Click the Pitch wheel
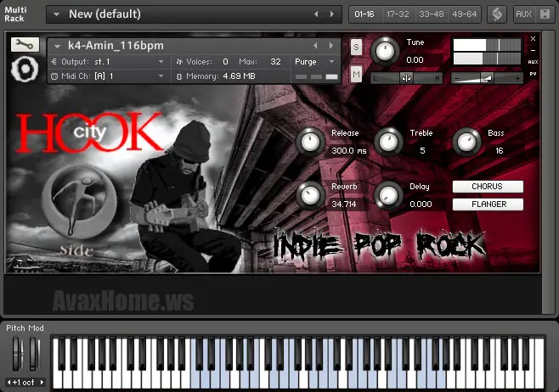The width and height of the screenshot is (559, 392). coord(17,354)
